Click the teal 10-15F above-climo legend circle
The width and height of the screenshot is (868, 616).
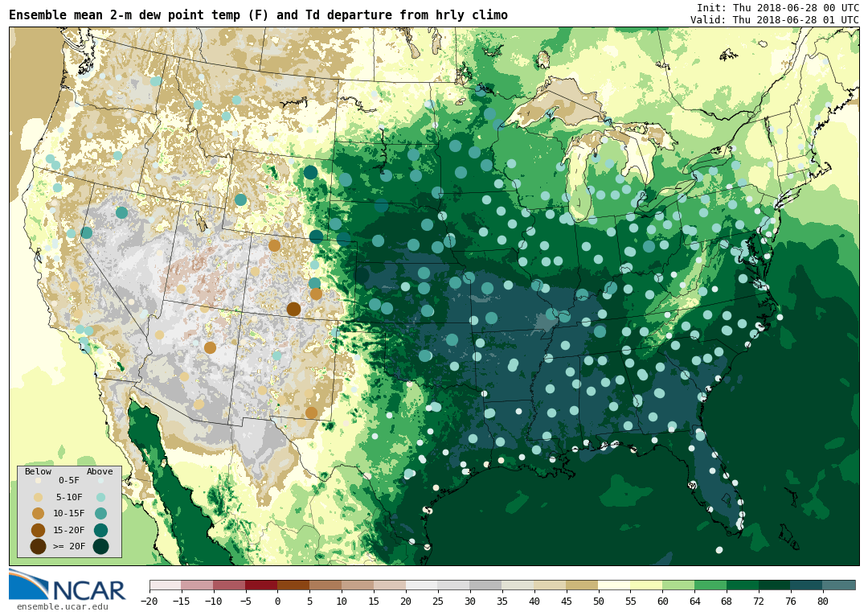pos(100,514)
